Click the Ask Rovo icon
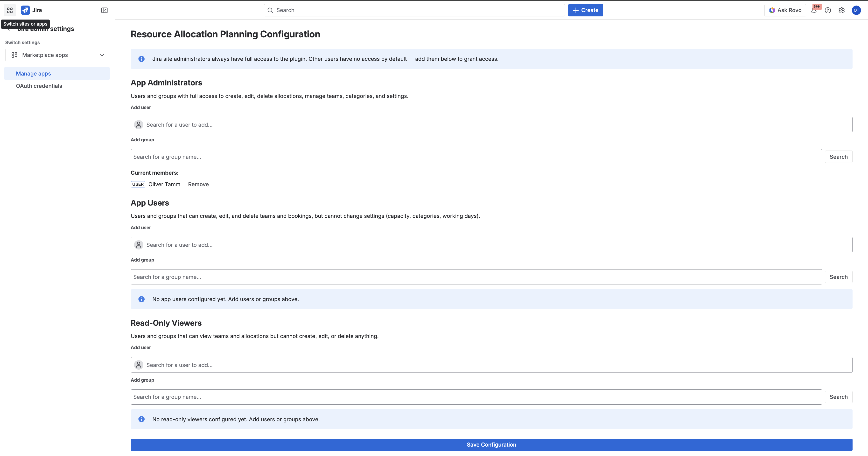 click(x=772, y=10)
